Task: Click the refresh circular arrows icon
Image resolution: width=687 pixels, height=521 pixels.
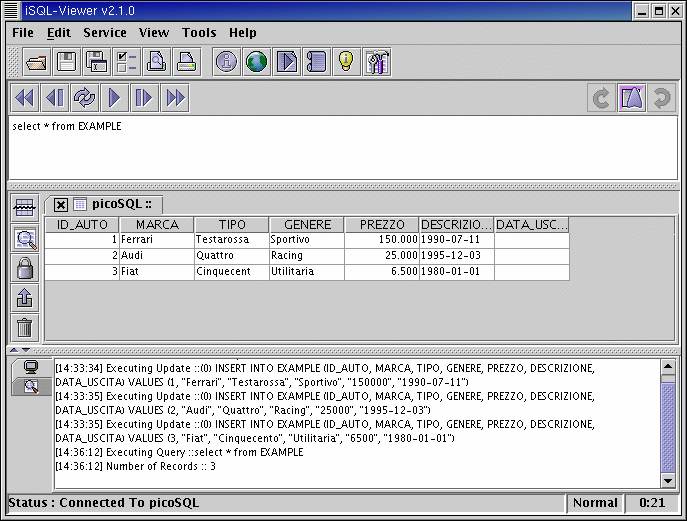Action: [x=85, y=98]
